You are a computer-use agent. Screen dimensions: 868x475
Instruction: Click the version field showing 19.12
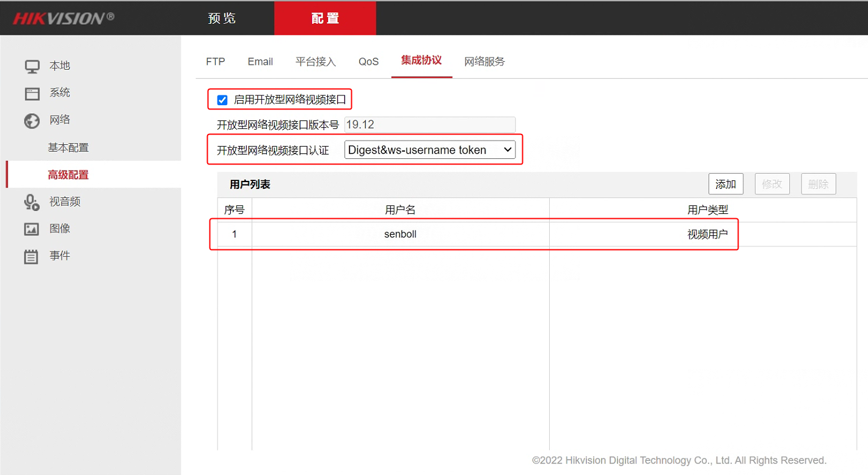pyautogui.click(x=430, y=125)
